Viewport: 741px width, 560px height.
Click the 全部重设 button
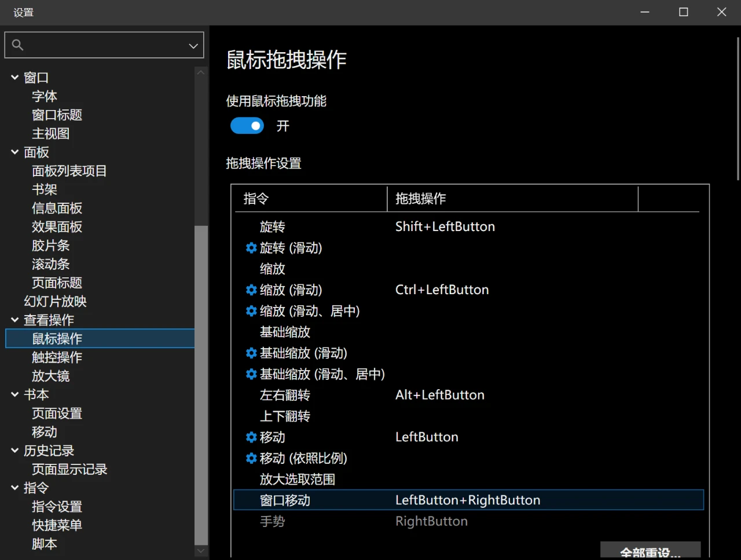tap(651, 550)
